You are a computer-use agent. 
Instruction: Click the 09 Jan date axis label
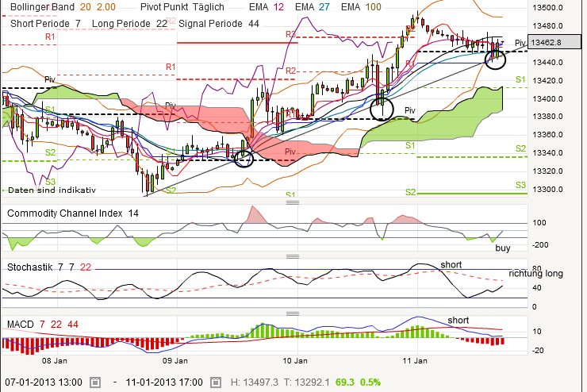[175, 361]
